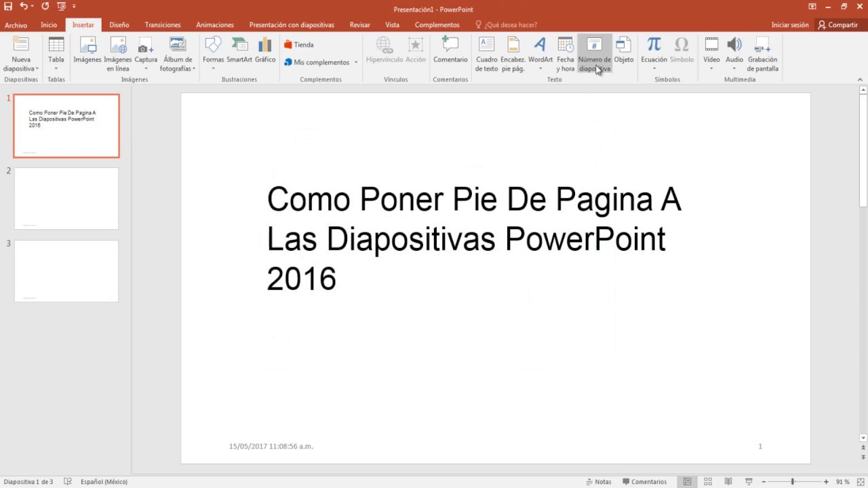Insert Imágenes from this device
The width and height of the screenshot is (868, 488).
click(87, 51)
